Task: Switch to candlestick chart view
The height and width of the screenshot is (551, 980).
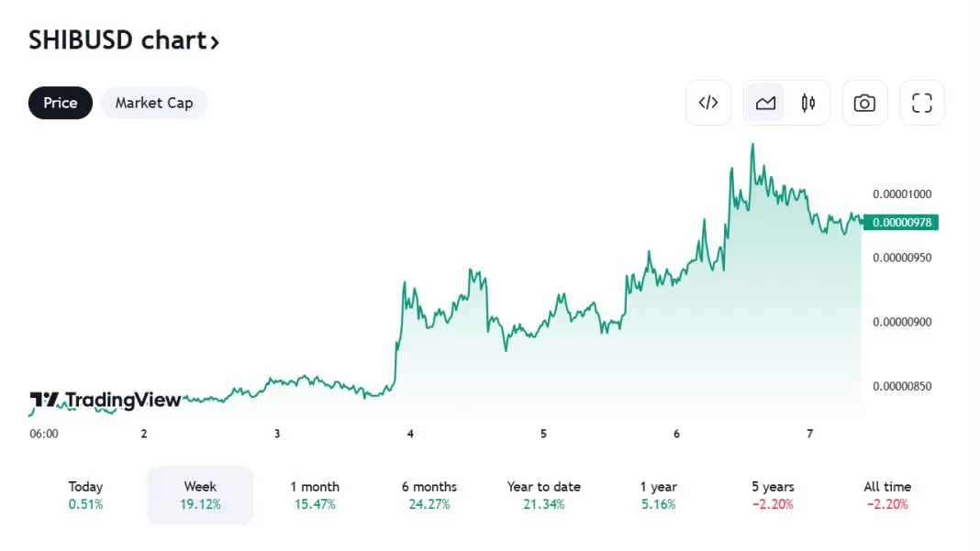Action: [x=807, y=103]
